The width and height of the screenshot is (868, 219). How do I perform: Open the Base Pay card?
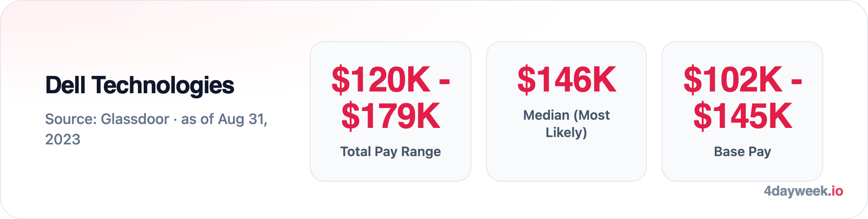pyautogui.click(x=742, y=111)
